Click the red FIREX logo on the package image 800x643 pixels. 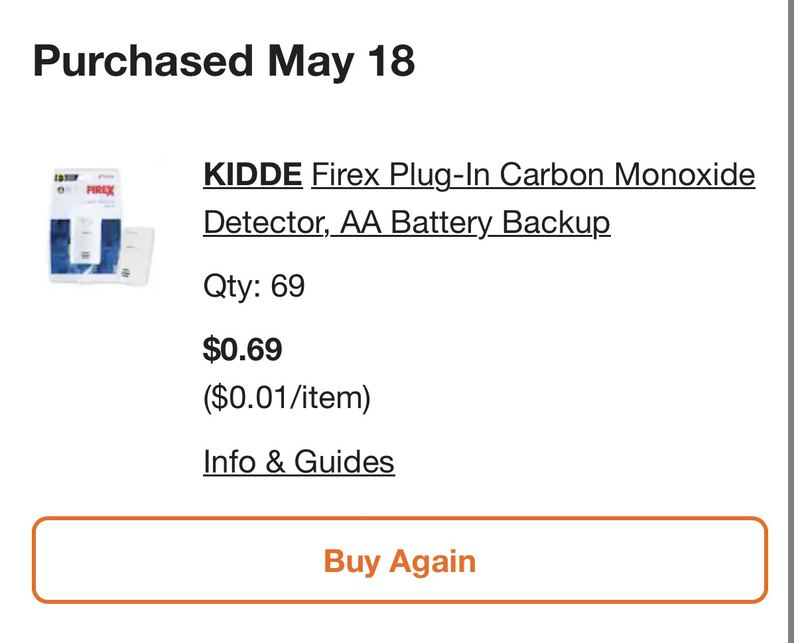coord(101,190)
